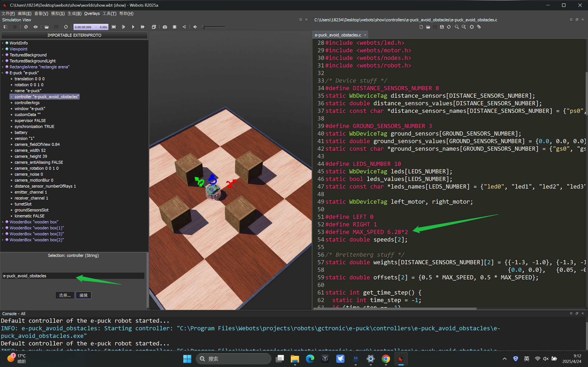Screen dimensions: 588x367
Task: Switch to e-puck_avoid_obstacles.c tab
Action: point(338,35)
